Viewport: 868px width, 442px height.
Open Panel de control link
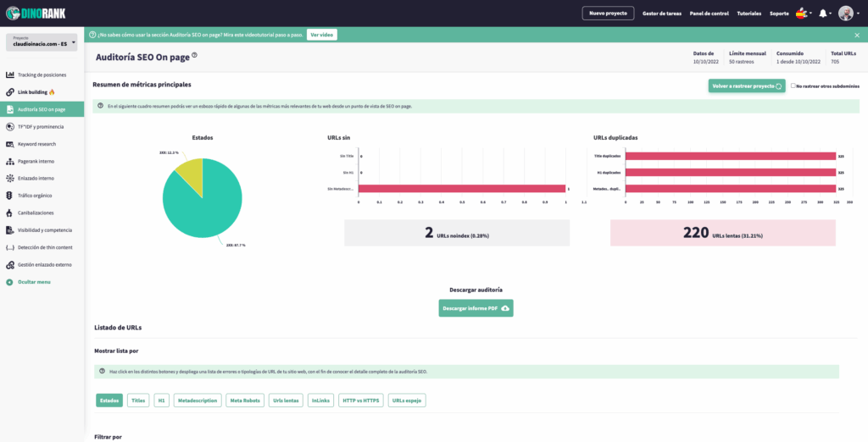709,14
